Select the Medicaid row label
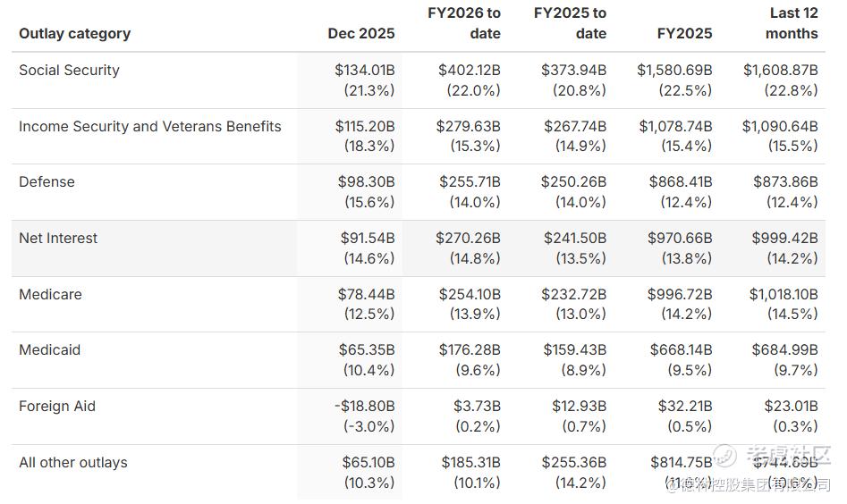The width and height of the screenshot is (847, 504). (49, 349)
